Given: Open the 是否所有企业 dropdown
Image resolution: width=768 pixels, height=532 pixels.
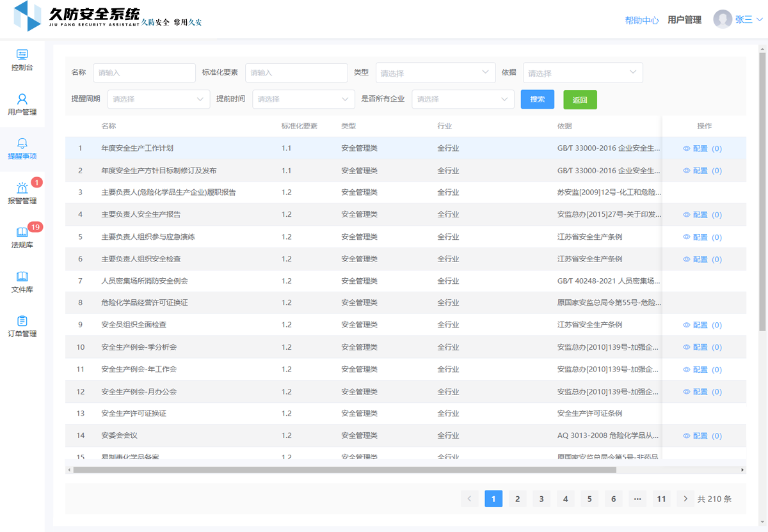Looking at the screenshot, I should 463,99.
